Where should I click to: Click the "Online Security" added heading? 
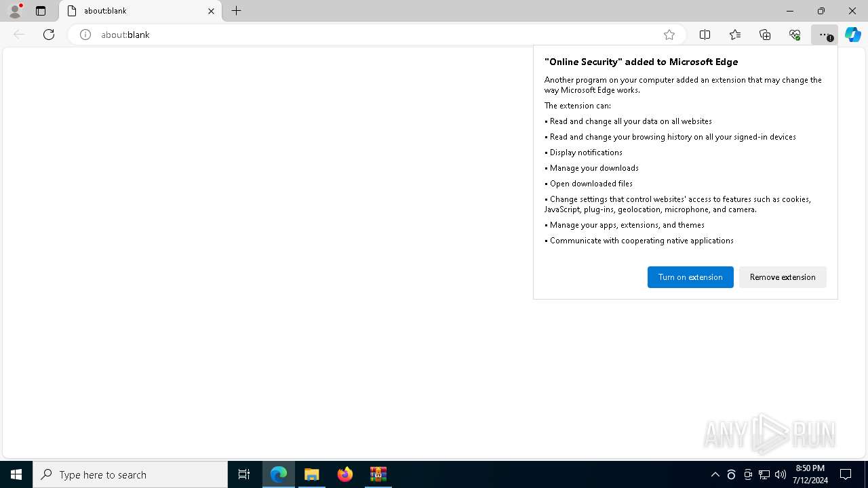[641, 62]
